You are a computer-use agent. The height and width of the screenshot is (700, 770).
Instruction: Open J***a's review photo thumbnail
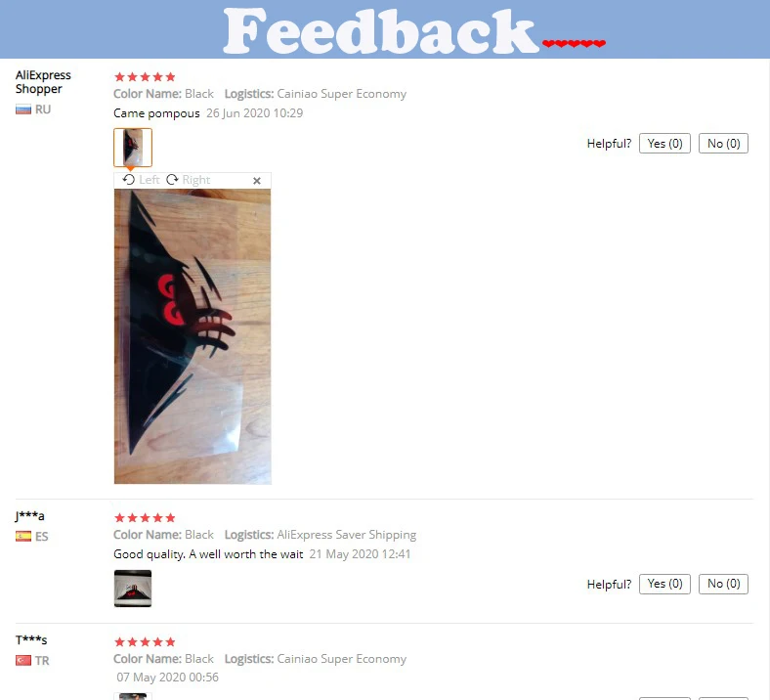tap(133, 589)
